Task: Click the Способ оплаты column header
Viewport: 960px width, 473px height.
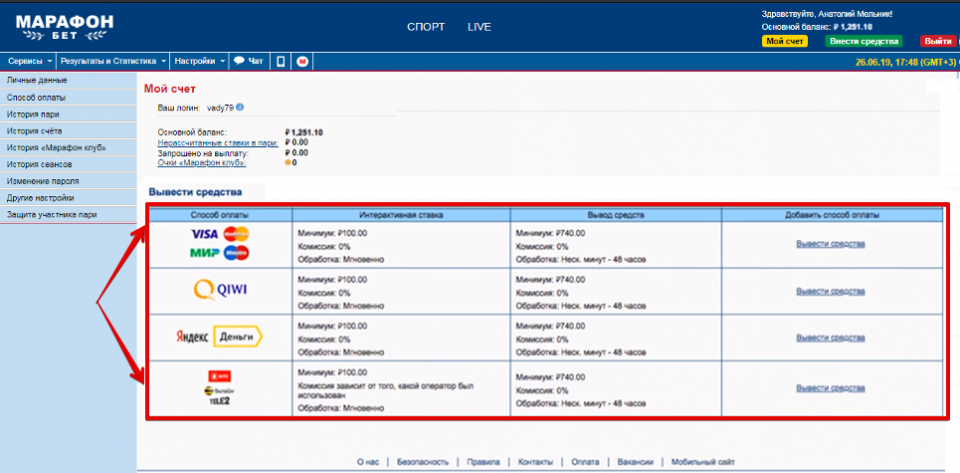Action: 220,215
